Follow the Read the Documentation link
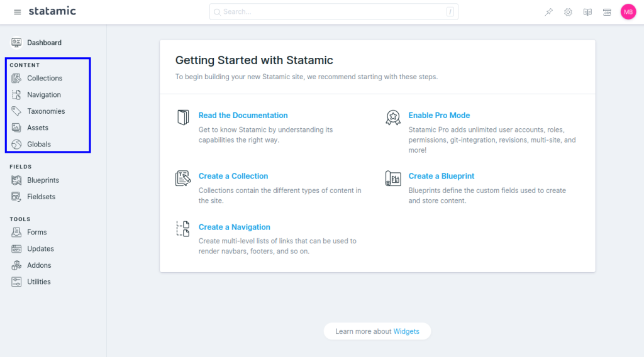This screenshot has width=644, height=357. 243,115
